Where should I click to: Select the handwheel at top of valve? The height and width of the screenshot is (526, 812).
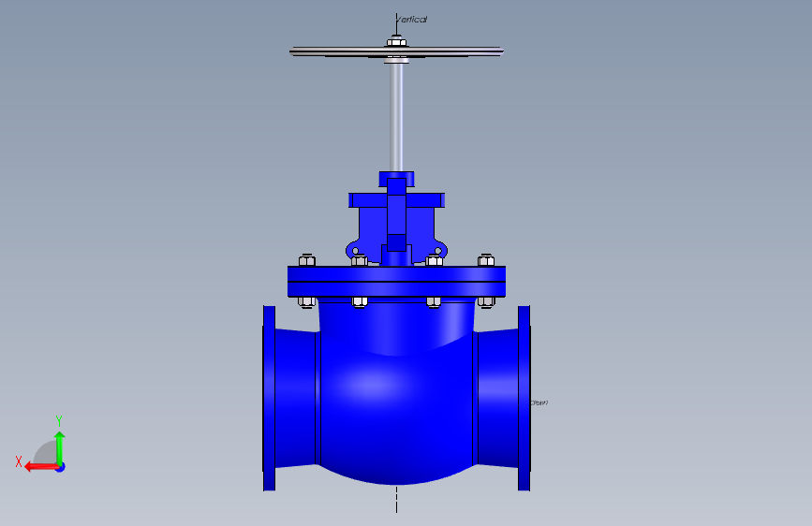pos(397,51)
